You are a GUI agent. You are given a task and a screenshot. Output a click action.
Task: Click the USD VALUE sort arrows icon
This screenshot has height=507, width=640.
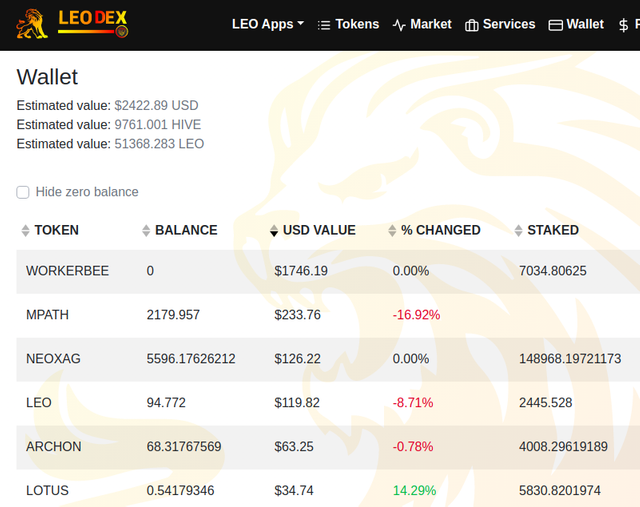274,231
